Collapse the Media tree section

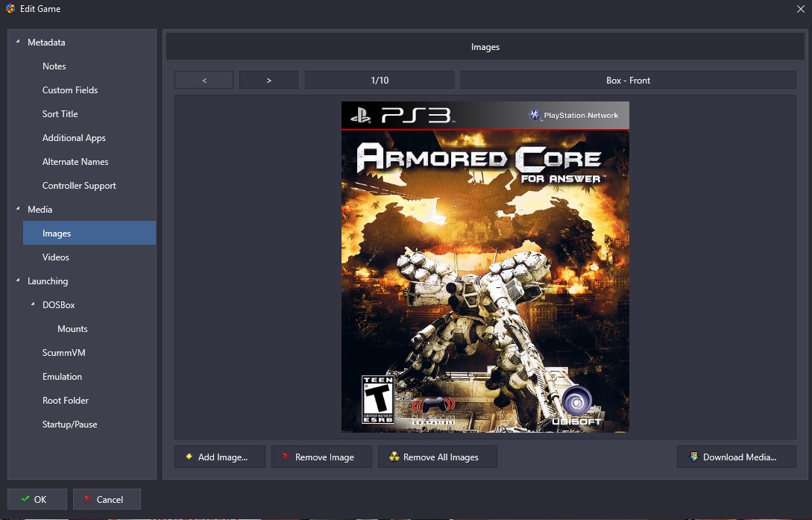pos(18,209)
